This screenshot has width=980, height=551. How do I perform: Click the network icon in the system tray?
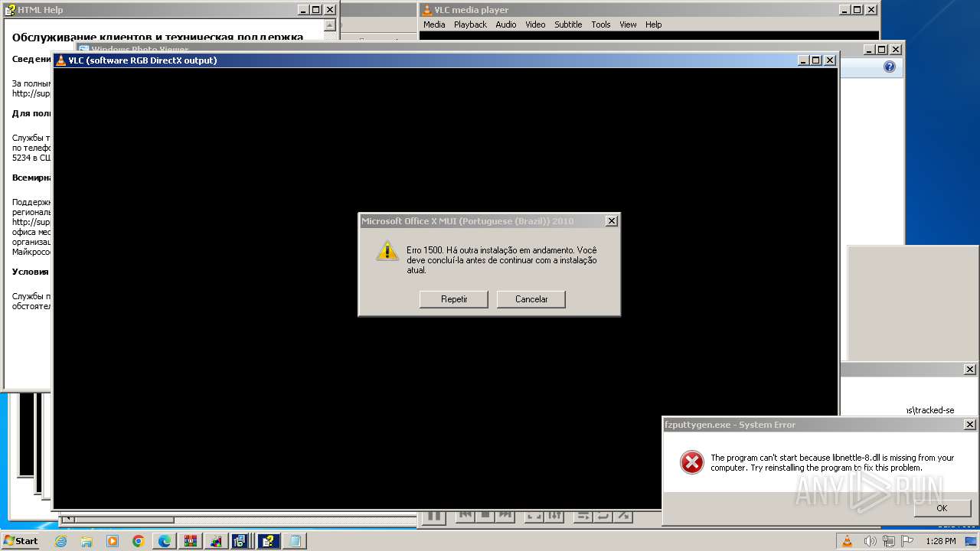pyautogui.click(x=888, y=541)
